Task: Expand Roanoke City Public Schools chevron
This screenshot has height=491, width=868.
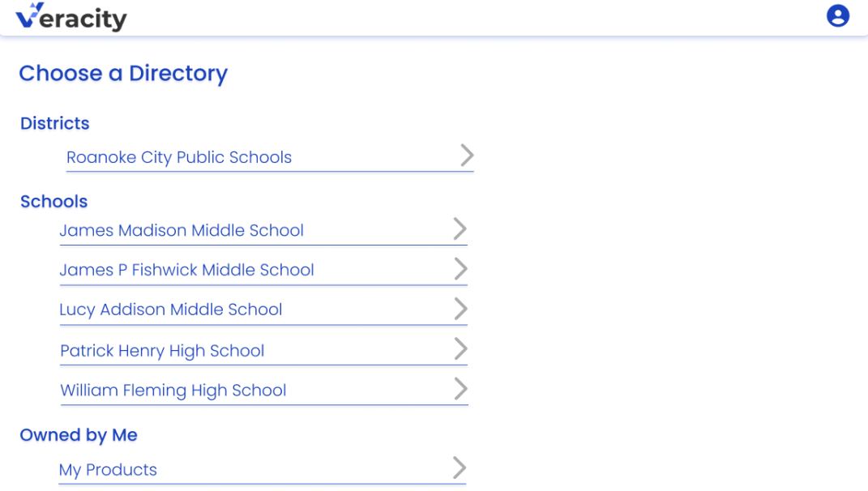Action: pyautogui.click(x=467, y=156)
